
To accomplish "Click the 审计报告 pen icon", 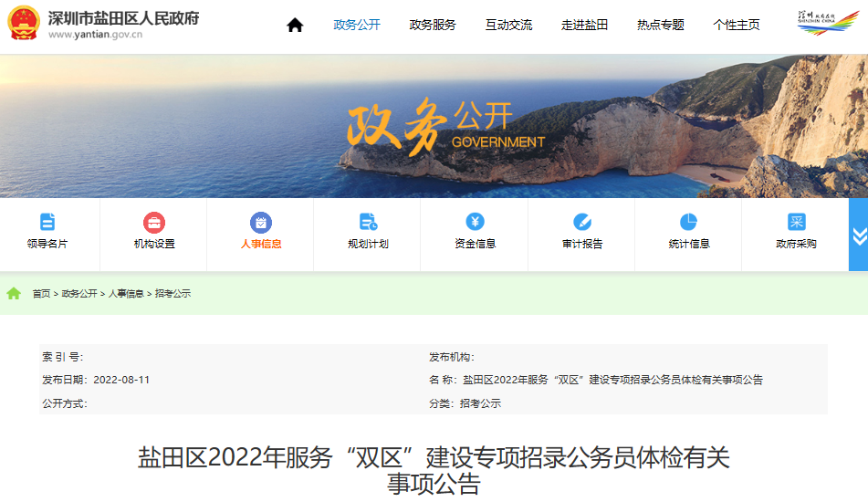I will point(581,222).
